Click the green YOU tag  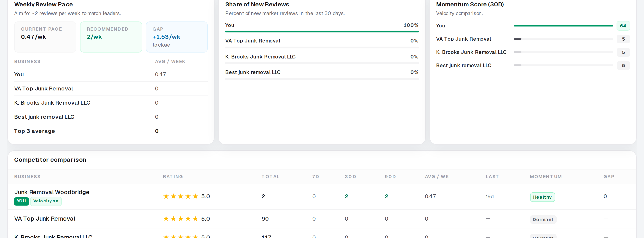coord(21,201)
